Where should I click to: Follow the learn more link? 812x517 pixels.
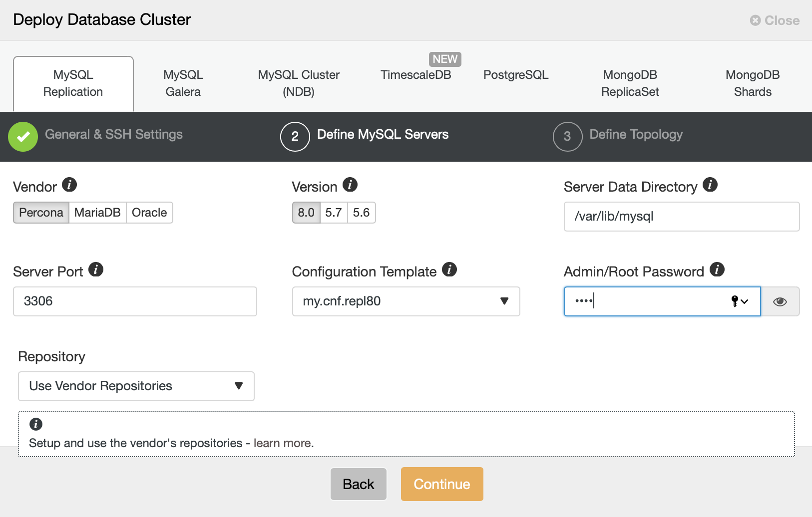tap(283, 443)
